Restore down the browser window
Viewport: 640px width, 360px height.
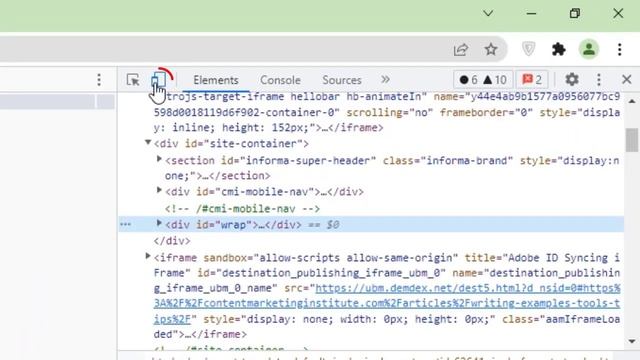(x=575, y=13)
